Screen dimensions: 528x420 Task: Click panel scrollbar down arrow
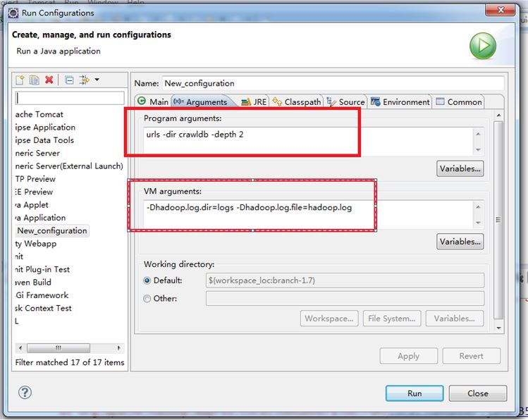tap(498, 328)
